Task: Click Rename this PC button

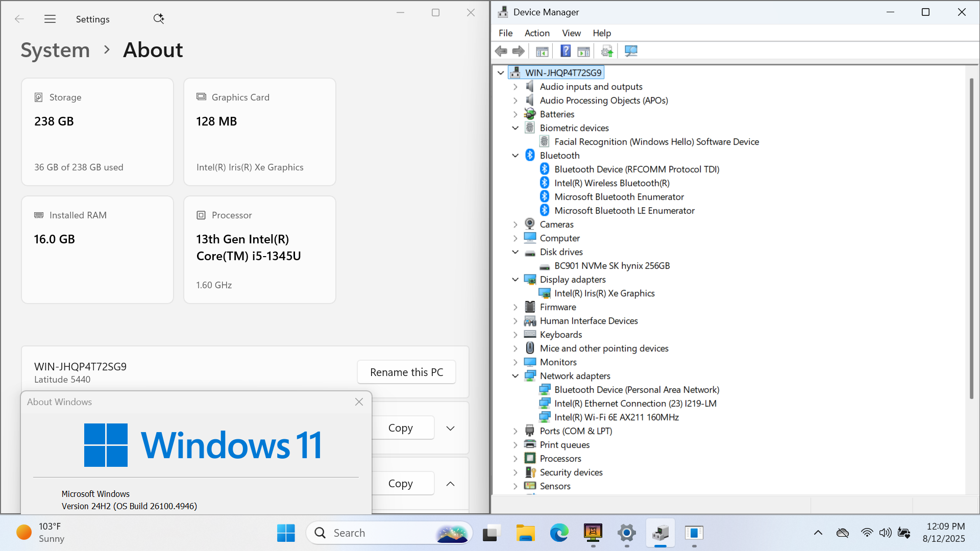Action: point(406,372)
